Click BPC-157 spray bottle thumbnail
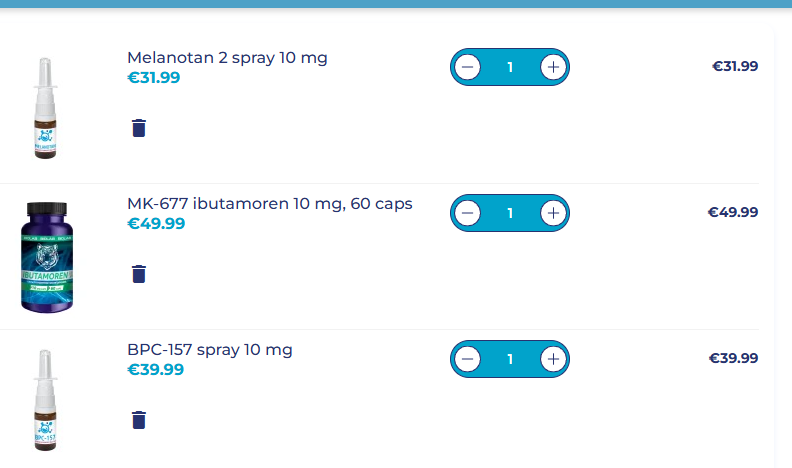Viewport: 792px width, 468px height. pos(44,398)
